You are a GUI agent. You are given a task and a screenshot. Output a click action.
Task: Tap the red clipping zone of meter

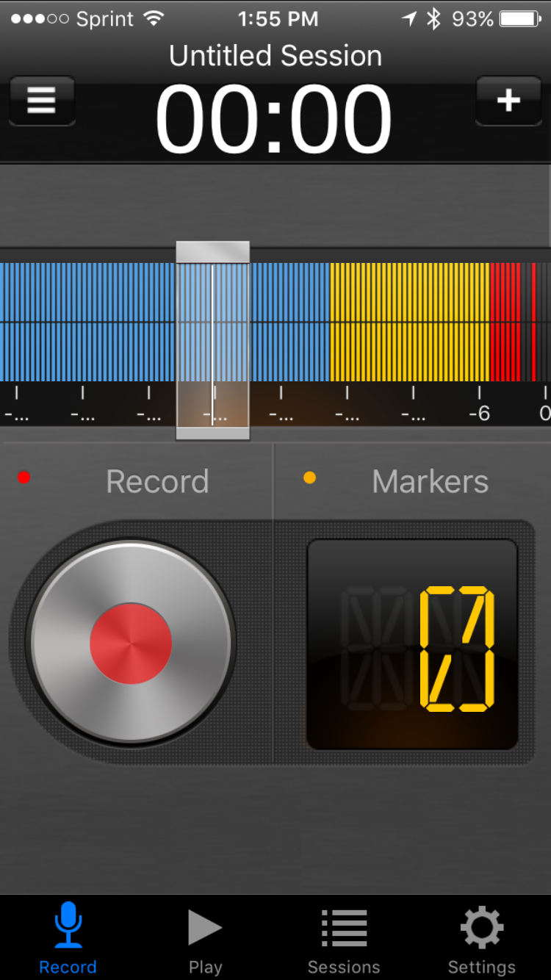click(x=514, y=322)
